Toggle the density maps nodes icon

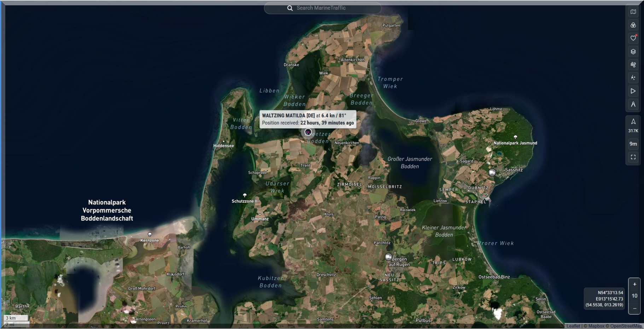point(633,78)
